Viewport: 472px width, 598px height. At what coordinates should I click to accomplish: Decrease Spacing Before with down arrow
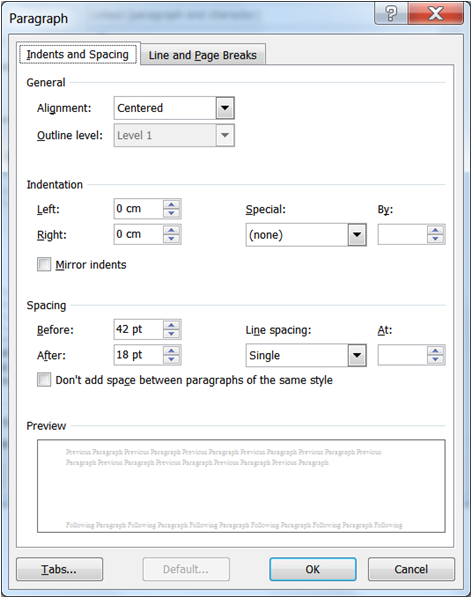click(x=172, y=333)
